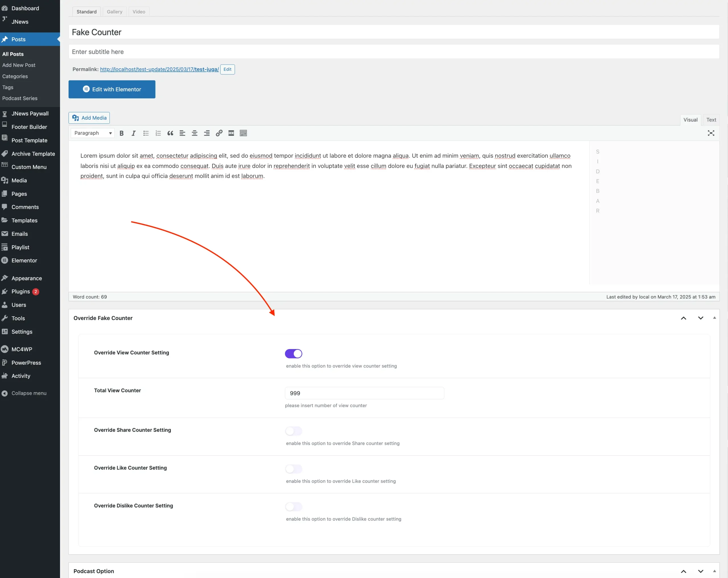Apply italic formatting in editor

click(134, 133)
